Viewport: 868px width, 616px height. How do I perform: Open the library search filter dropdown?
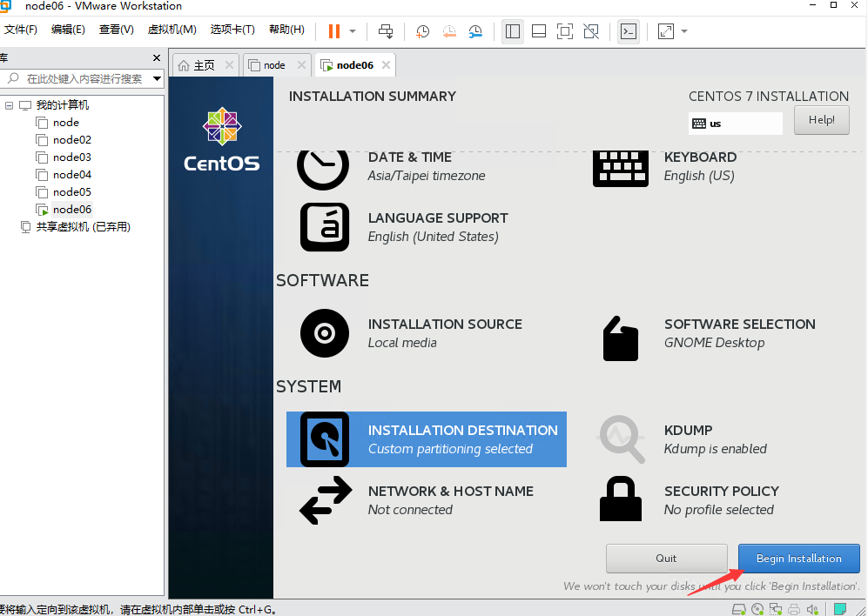pyautogui.click(x=158, y=78)
